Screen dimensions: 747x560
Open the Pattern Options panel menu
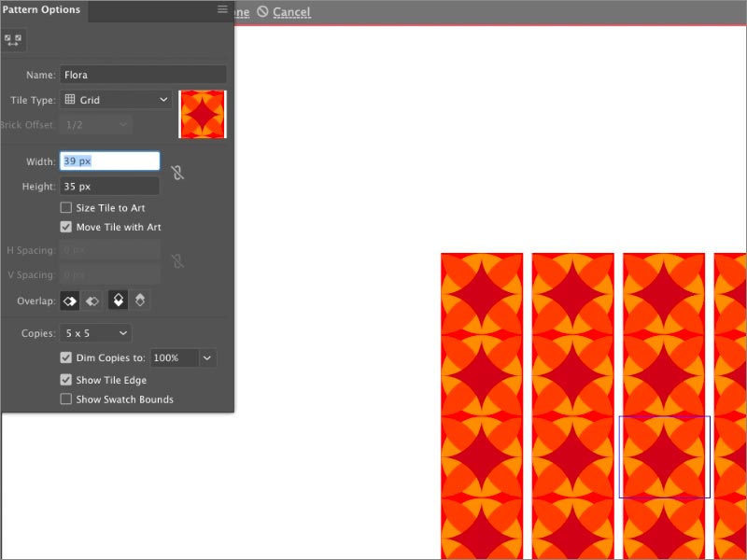click(222, 9)
